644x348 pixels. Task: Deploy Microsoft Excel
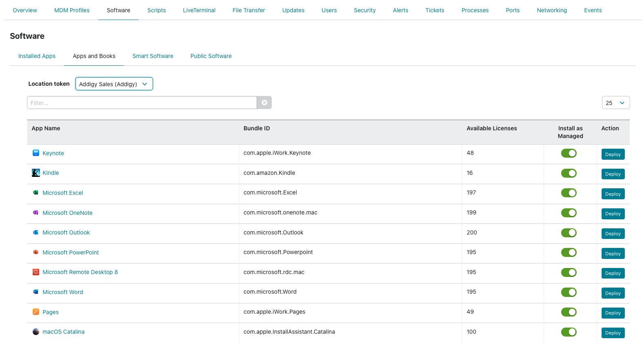613,194
